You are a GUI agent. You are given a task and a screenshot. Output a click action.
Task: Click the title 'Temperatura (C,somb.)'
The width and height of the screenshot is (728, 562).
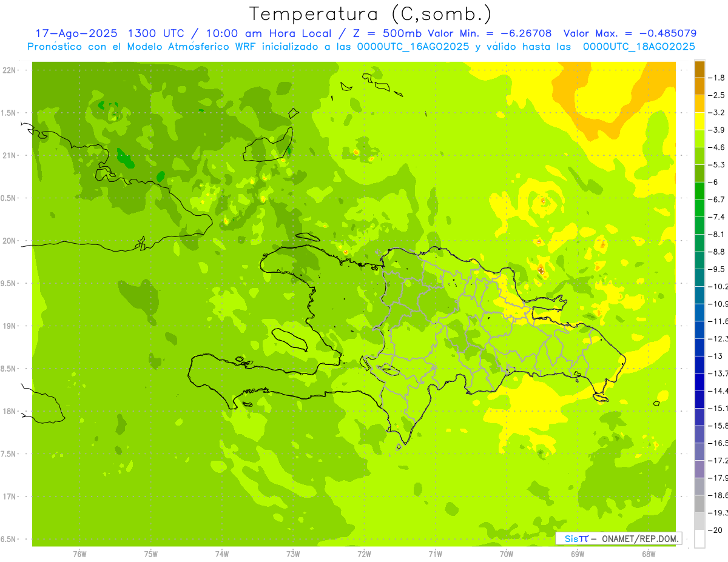tap(371, 14)
